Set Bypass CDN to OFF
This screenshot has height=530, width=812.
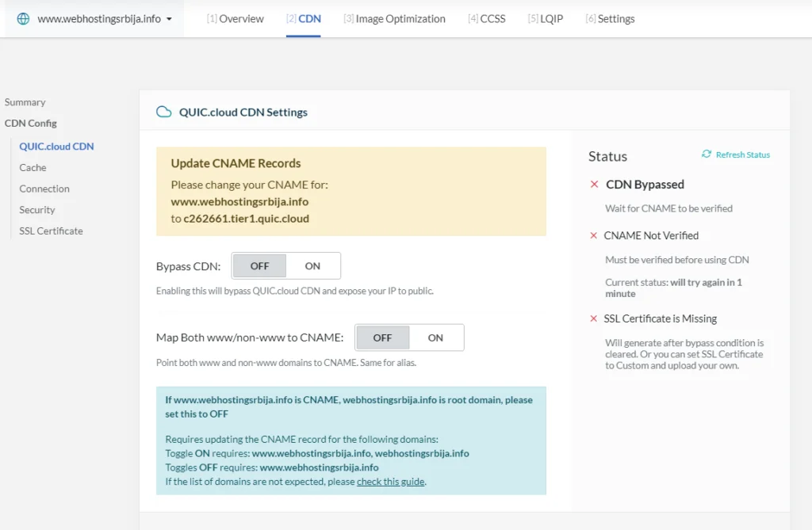tap(259, 266)
